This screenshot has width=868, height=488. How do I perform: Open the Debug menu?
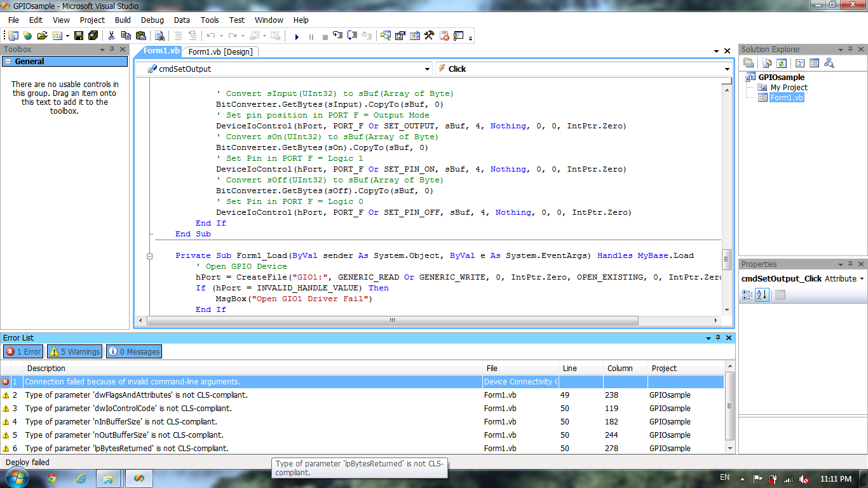click(x=152, y=20)
